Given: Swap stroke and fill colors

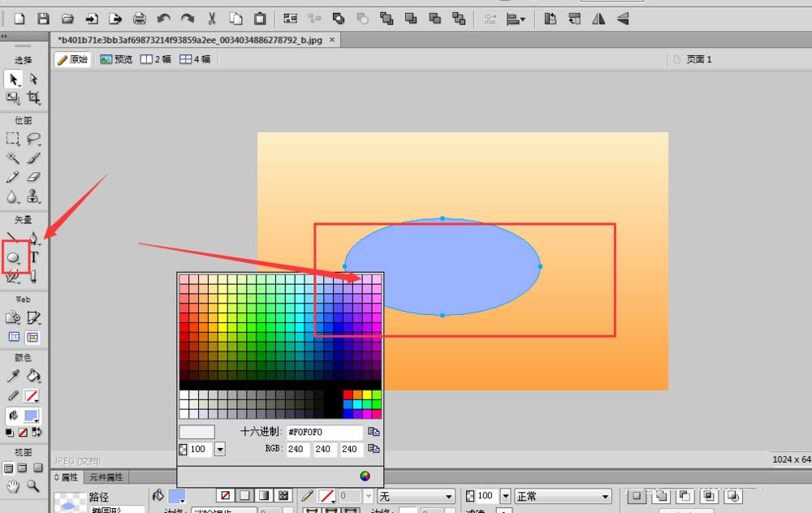Looking at the screenshot, I should point(37,433).
